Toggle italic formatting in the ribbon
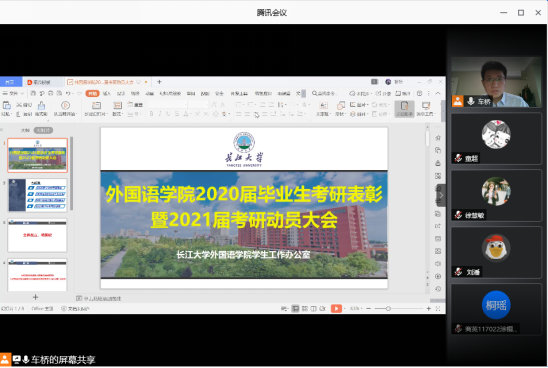 (160, 114)
